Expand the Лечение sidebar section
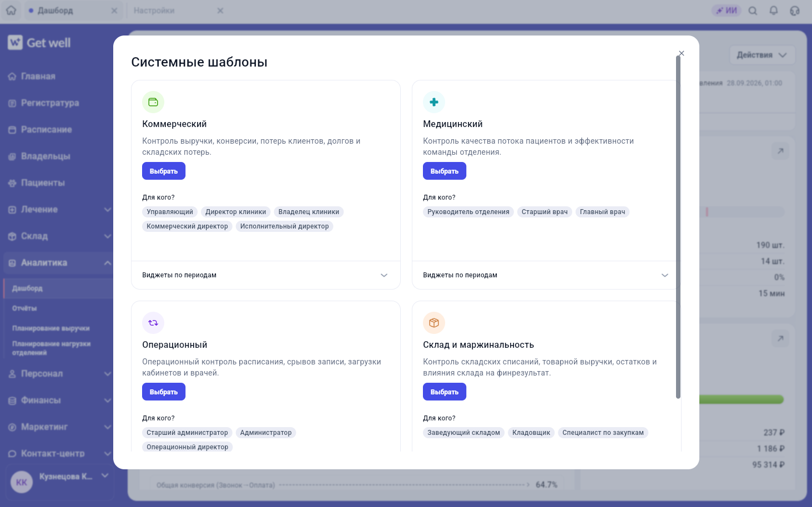 tap(108, 210)
